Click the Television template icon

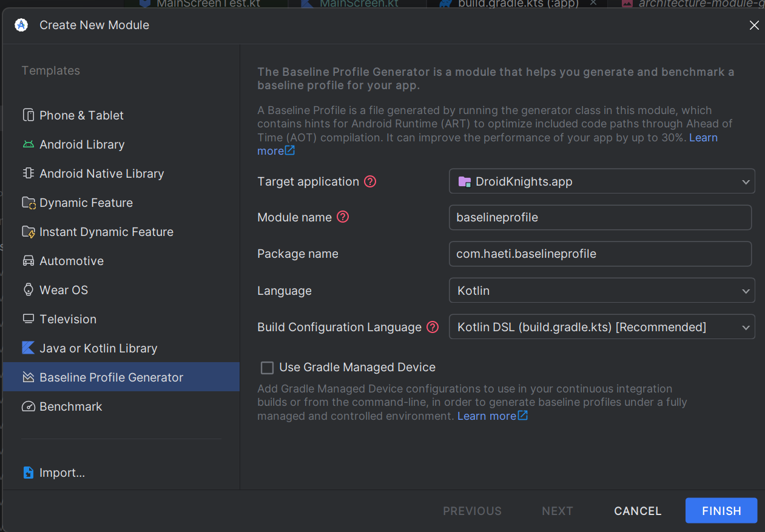[x=28, y=319]
